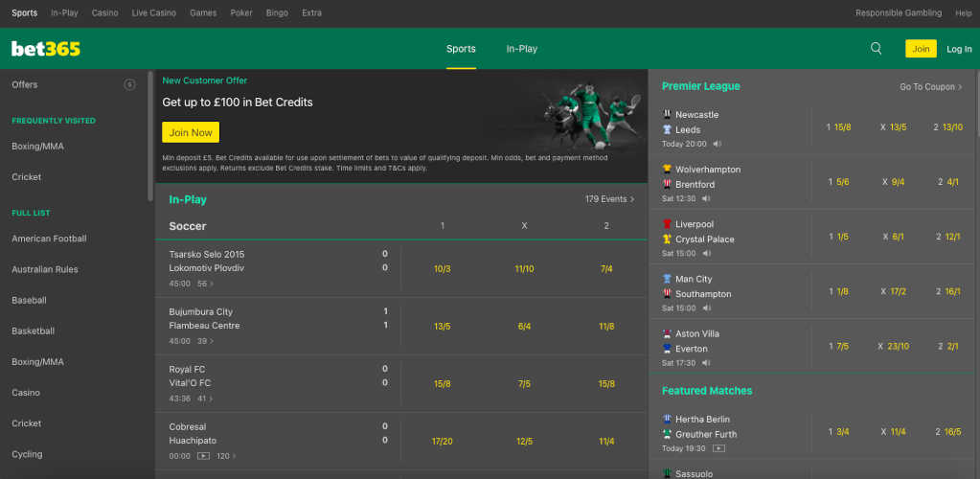The height and width of the screenshot is (479, 980).
Task: Switch to the In-Play header tab
Action: [x=522, y=49]
